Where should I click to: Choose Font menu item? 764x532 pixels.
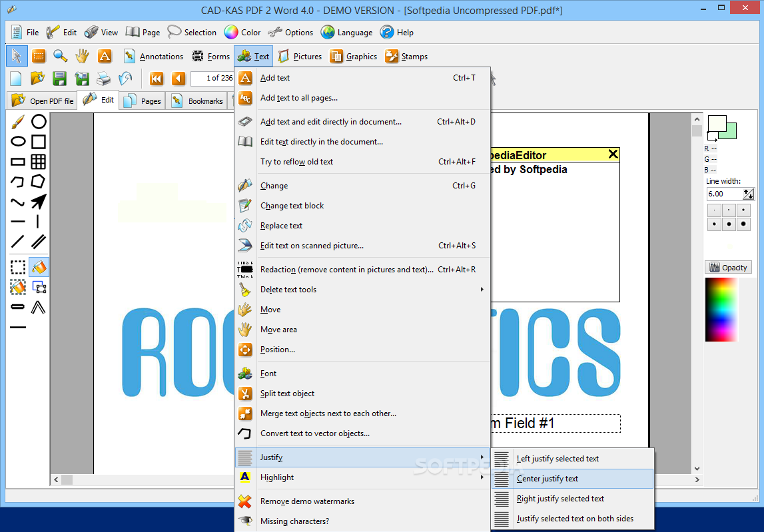click(x=363, y=374)
